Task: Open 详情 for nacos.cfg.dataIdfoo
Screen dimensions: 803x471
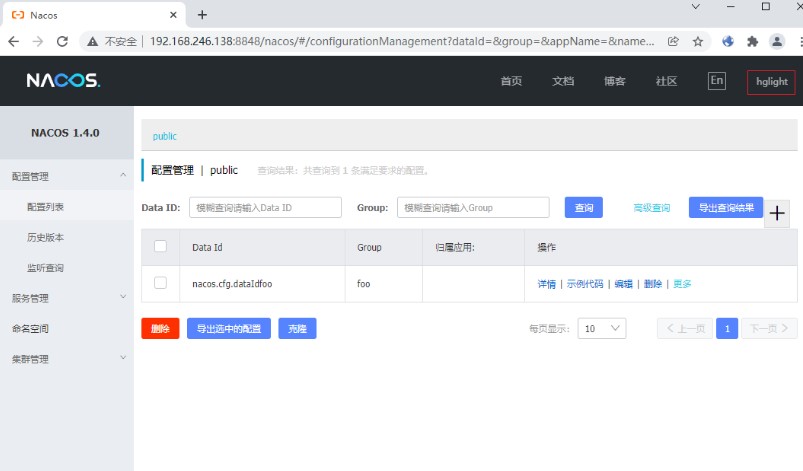Action: click(546, 284)
